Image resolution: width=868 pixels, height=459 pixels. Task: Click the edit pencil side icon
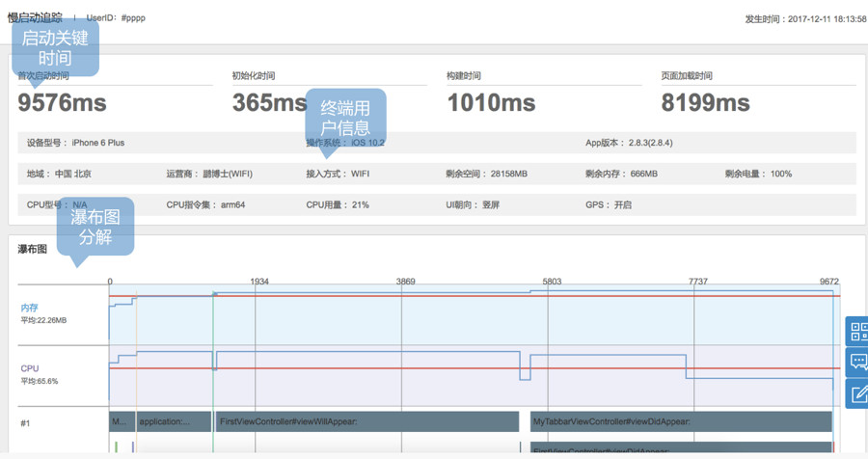pyautogui.click(x=857, y=392)
